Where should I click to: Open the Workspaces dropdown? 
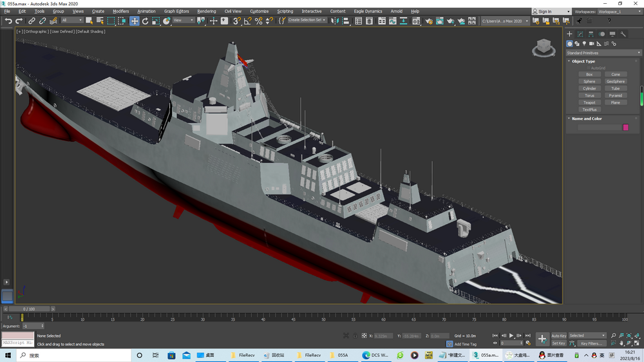[x=618, y=12]
